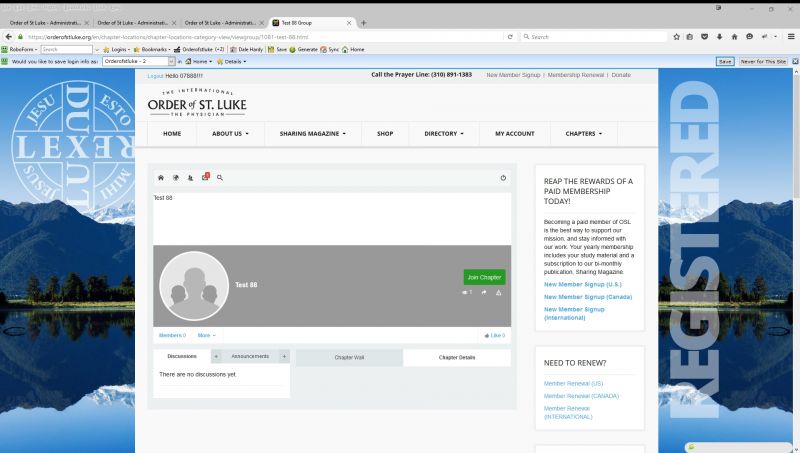Expand the Sharing Magazine menu
Image resolution: width=800 pixels, height=453 pixels.
pos(312,134)
